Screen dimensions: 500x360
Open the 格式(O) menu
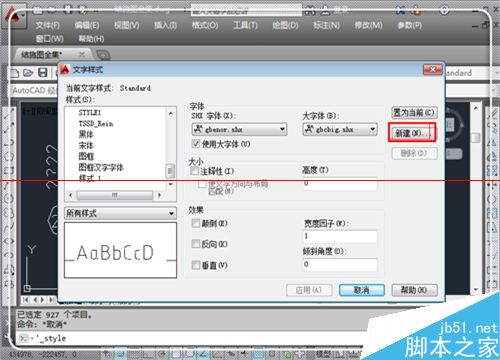click(205, 25)
